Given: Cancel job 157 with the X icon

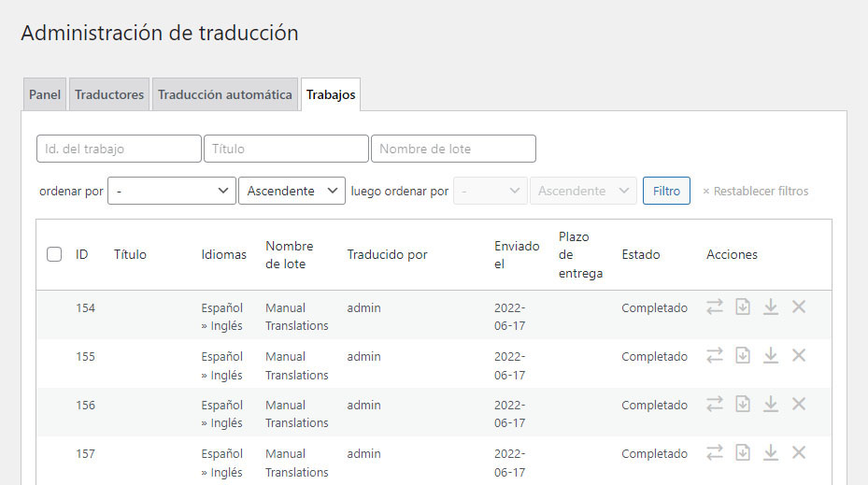Looking at the screenshot, I should (x=799, y=453).
